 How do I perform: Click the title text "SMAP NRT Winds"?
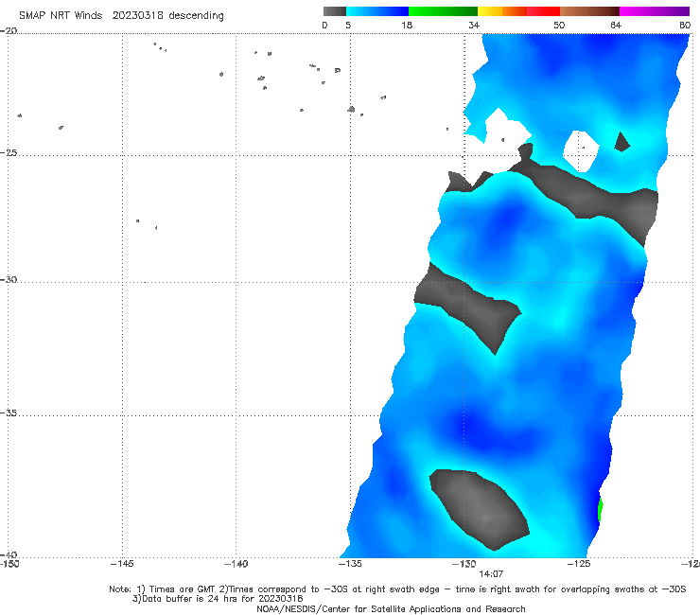coord(61,15)
